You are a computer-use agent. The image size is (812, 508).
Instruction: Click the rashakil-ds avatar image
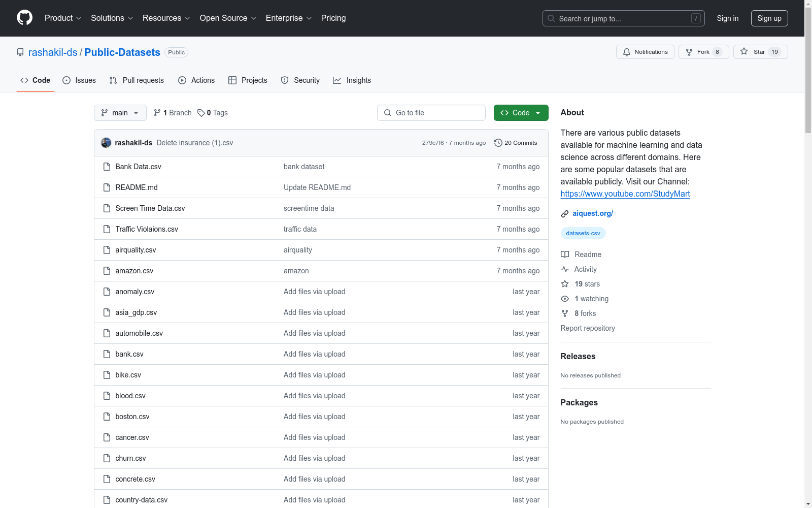pyautogui.click(x=106, y=143)
